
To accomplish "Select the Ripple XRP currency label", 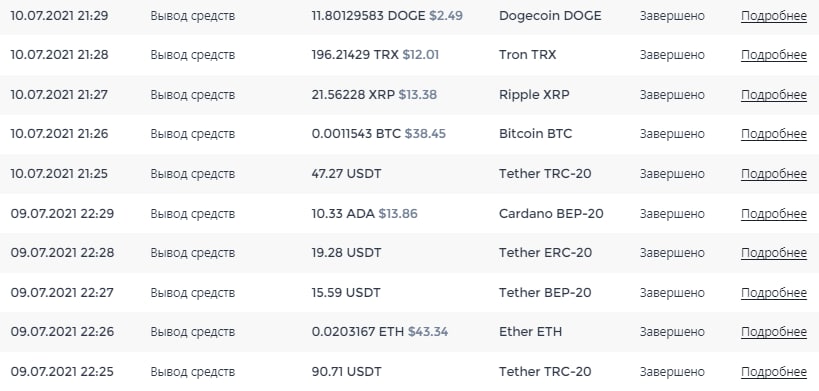I will click(534, 95).
